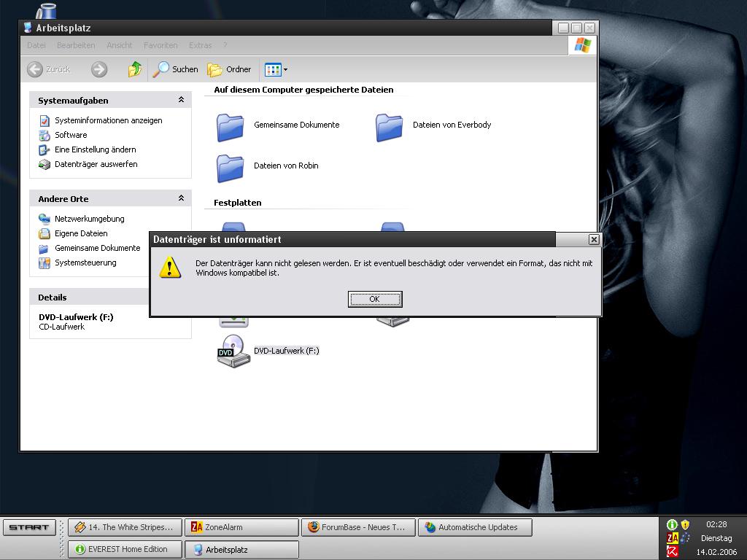Open Automatische Updates taskbar item
Screen dimensions: 747x560
coord(475,527)
